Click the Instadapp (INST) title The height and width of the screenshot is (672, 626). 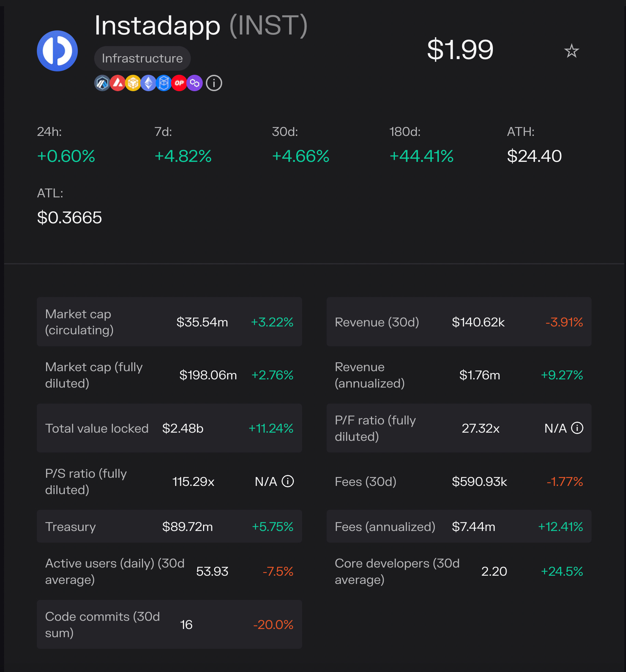coord(201,25)
